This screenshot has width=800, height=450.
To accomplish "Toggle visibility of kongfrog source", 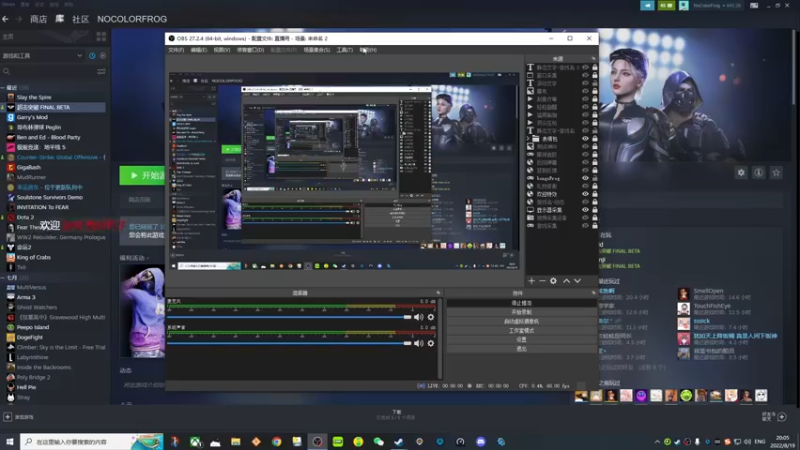I will tap(585, 178).
